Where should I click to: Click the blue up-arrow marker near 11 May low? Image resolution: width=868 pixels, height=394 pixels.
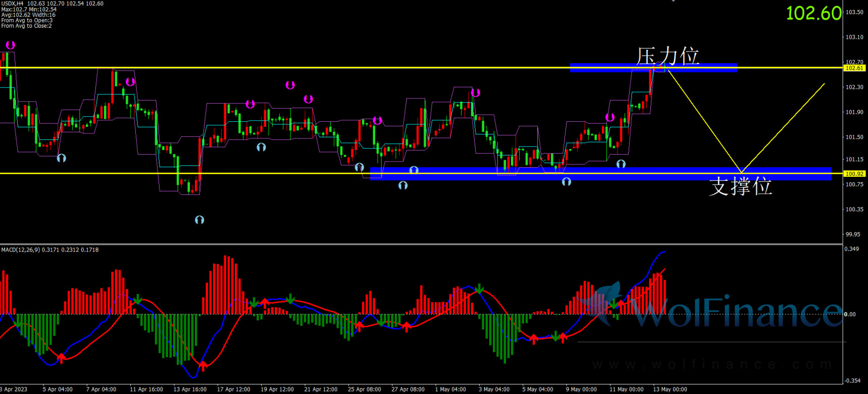click(x=621, y=164)
